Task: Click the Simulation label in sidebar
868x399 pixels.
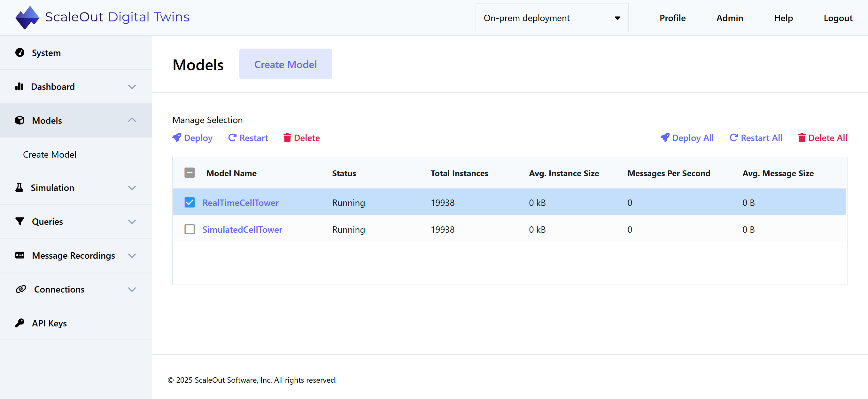Action: [x=52, y=188]
